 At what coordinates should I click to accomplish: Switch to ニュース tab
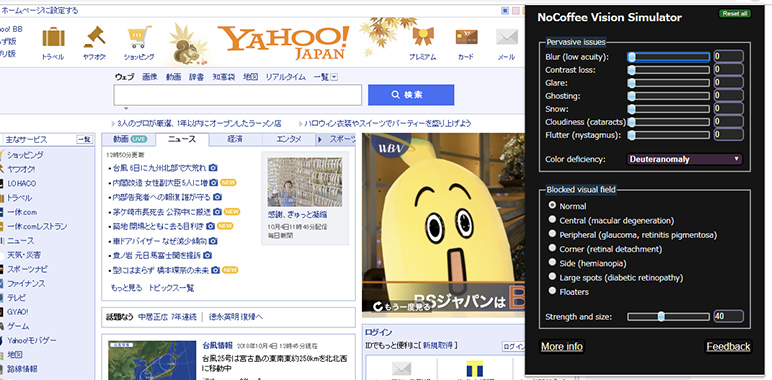point(182,139)
